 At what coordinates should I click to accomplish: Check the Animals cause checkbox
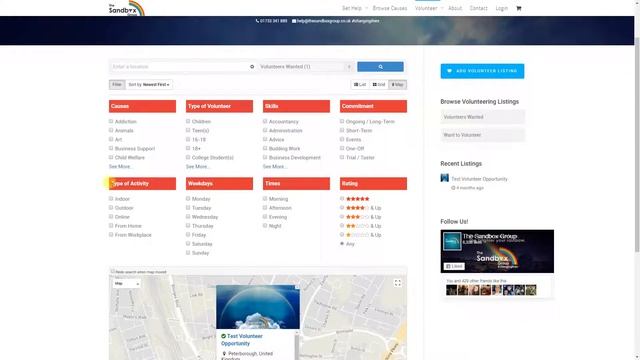click(111, 130)
